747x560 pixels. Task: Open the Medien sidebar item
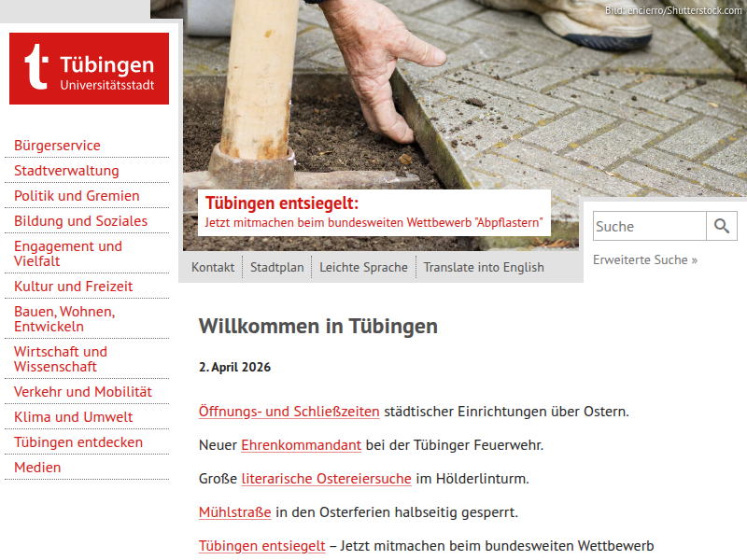click(37, 468)
